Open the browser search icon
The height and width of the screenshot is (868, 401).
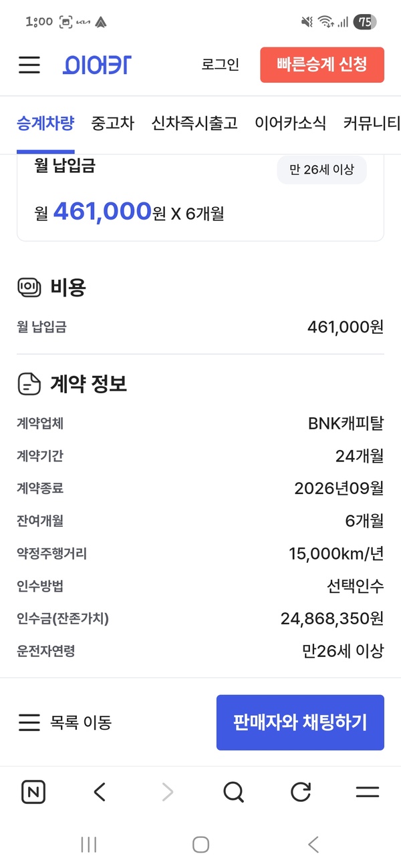pyautogui.click(x=233, y=792)
